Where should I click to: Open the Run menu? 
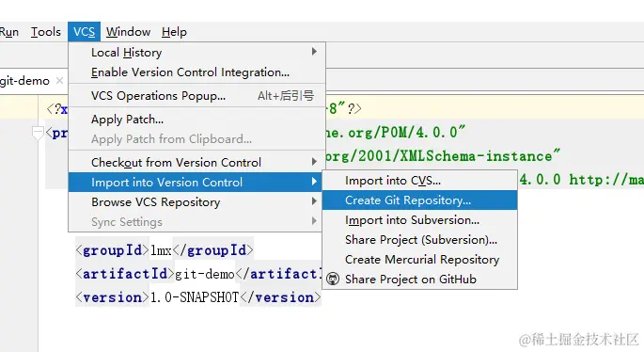click(x=9, y=32)
